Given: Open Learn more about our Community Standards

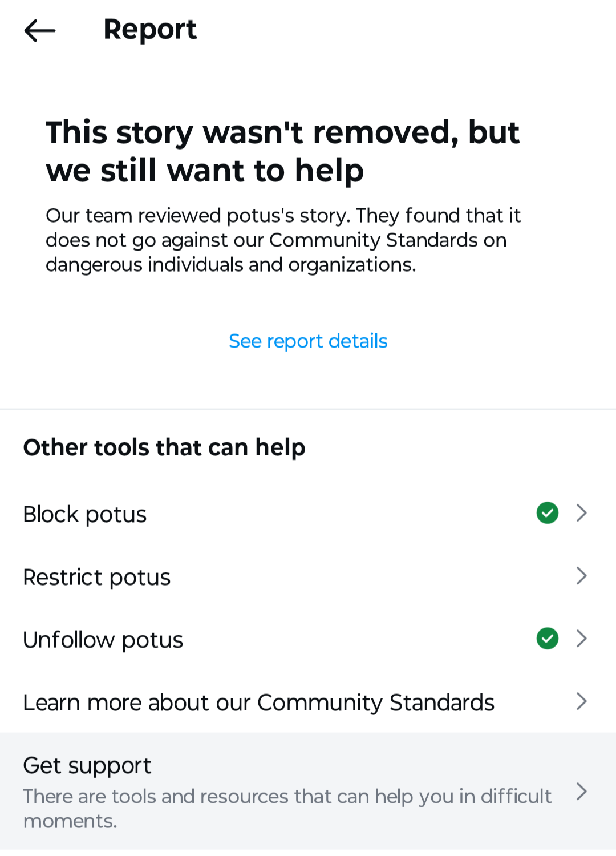Looking at the screenshot, I should click(x=259, y=702).
